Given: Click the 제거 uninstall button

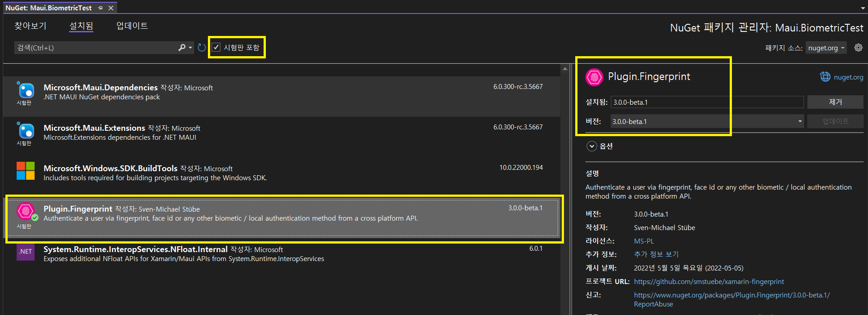Looking at the screenshot, I should pyautogui.click(x=835, y=102).
